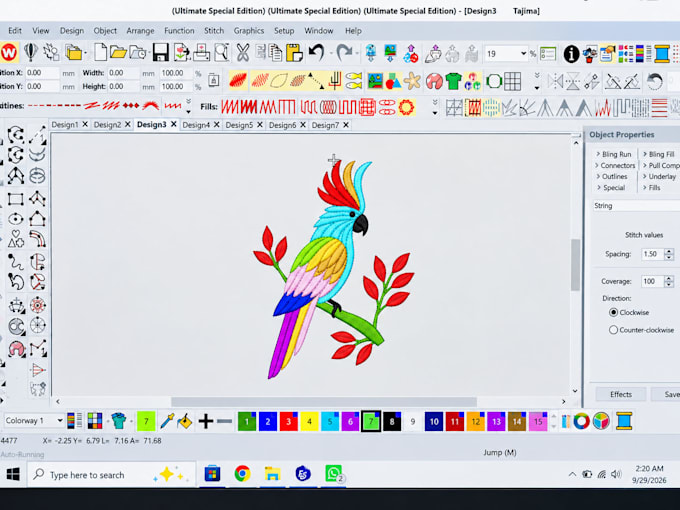
Task: Select color swatch 13 purple
Action: pyautogui.click(x=496, y=421)
